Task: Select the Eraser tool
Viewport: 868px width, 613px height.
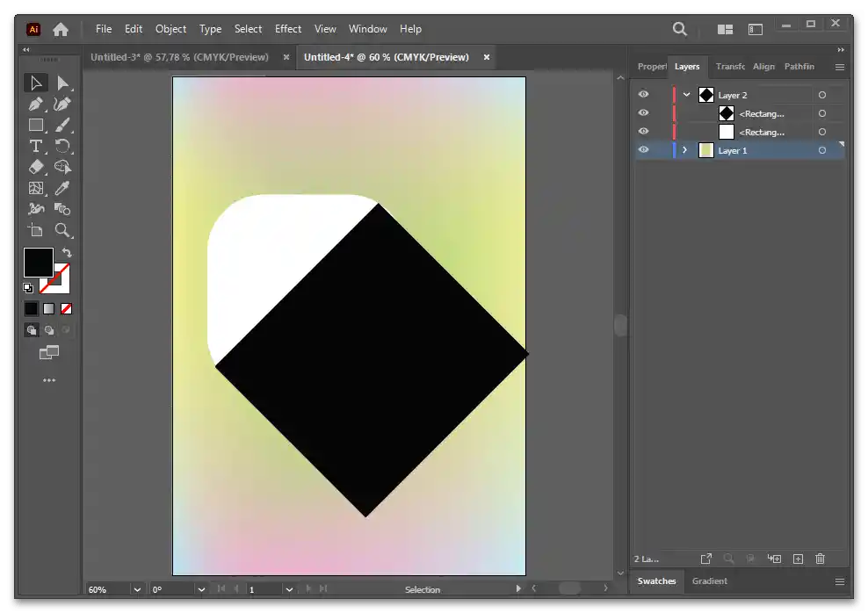Action: coord(36,167)
